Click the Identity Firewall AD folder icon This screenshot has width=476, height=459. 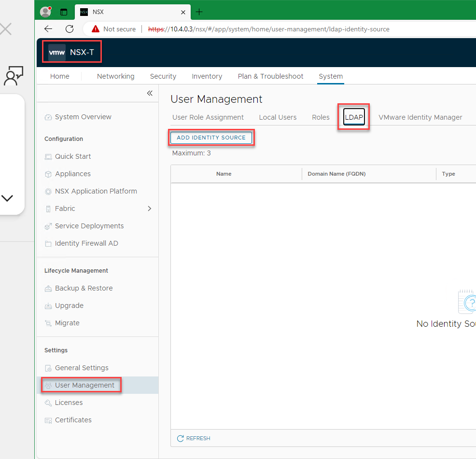(x=48, y=243)
